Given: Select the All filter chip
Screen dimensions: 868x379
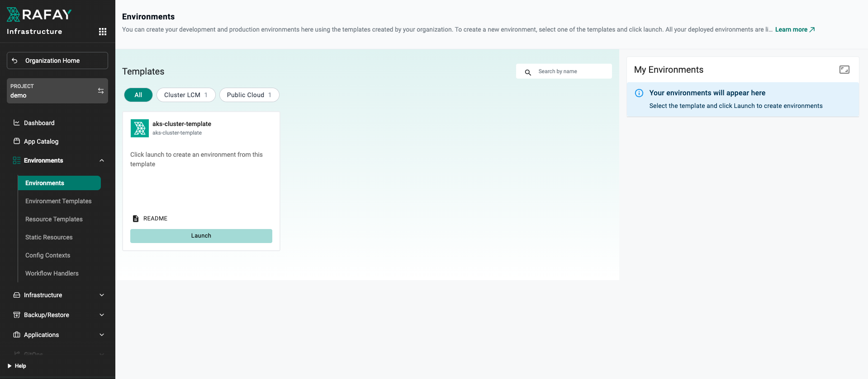Looking at the screenshot, I should point(138,95).
